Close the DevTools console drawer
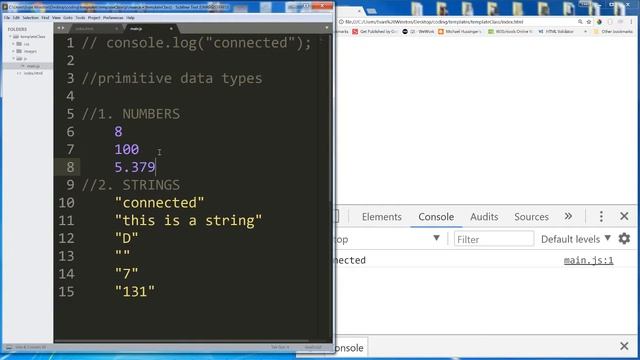Screen dimensions: 640x360 coord(624,346)
